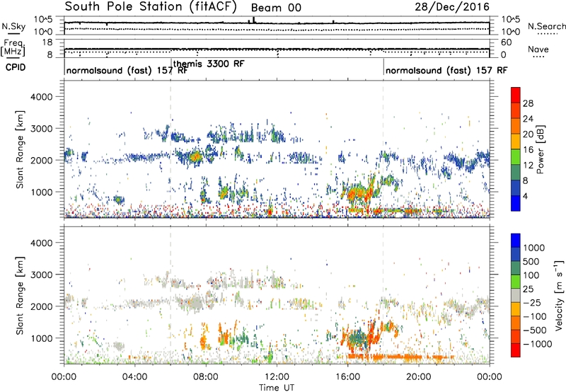Screen dimensions: 566x392
Task: Click the "18" tick on frequency axis
Action: point(48,42)
